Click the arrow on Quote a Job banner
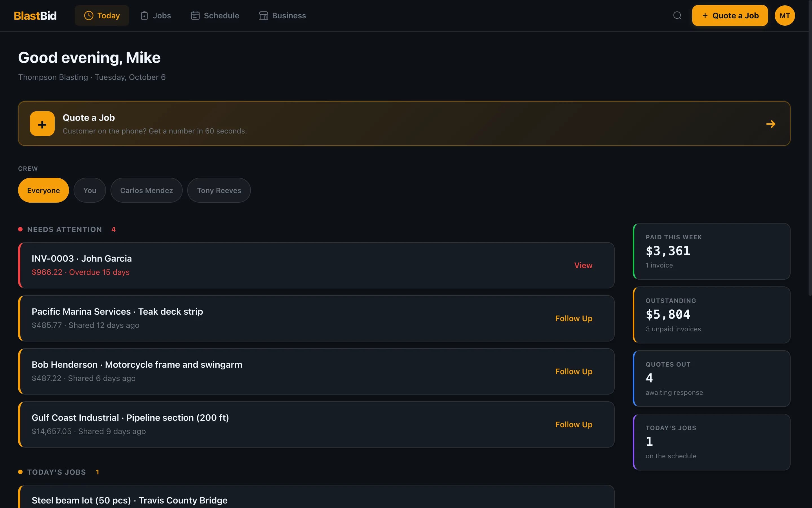The height and width of the screenshot is (508, 812). (x=771, y=124)
